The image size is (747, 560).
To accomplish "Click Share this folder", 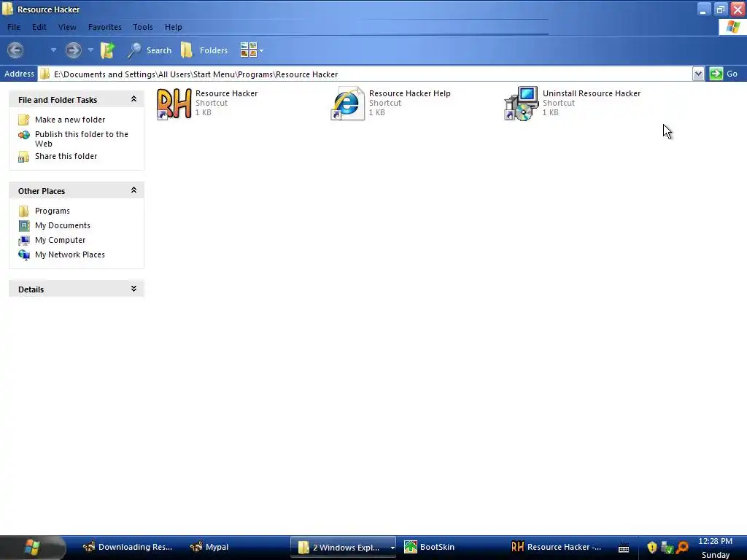I will (66, 156).
